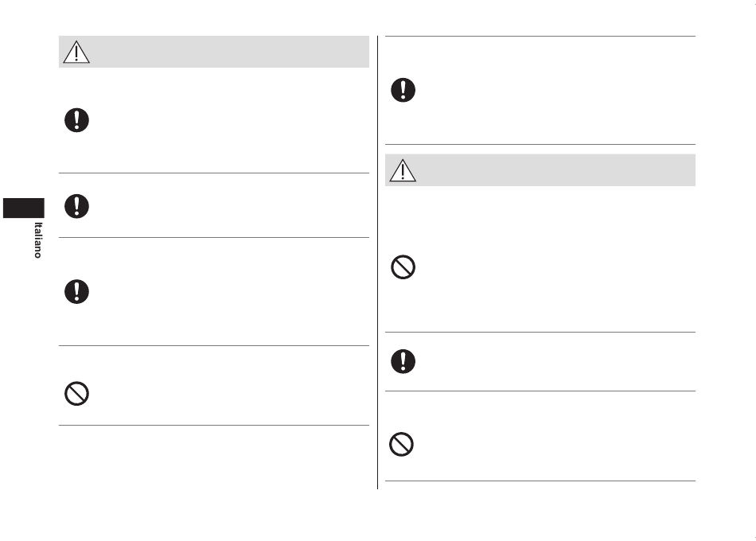The image size is (756, 541).
Task: Select the black section tab above Italiano
Action: [x=24, y=208]
